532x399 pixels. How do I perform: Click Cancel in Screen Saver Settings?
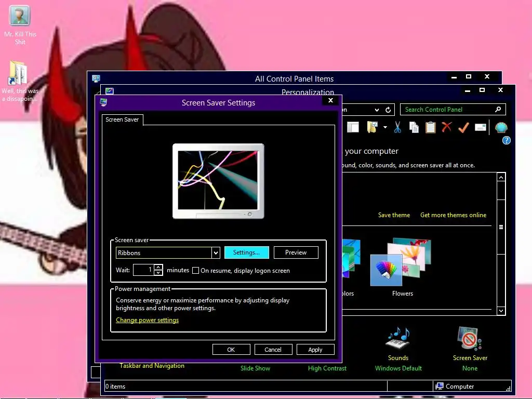[x=273, y=350]
